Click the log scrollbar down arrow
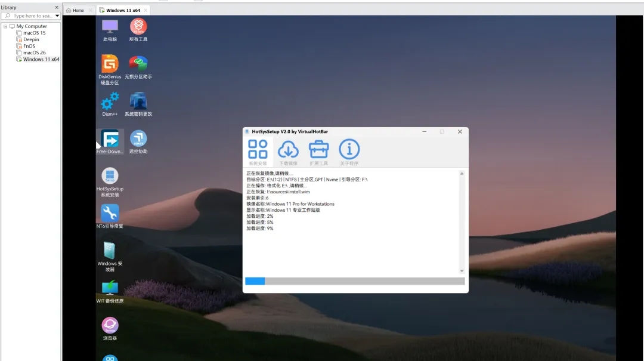644x361 pixels. pyautogui.click(x=462, y=270)
